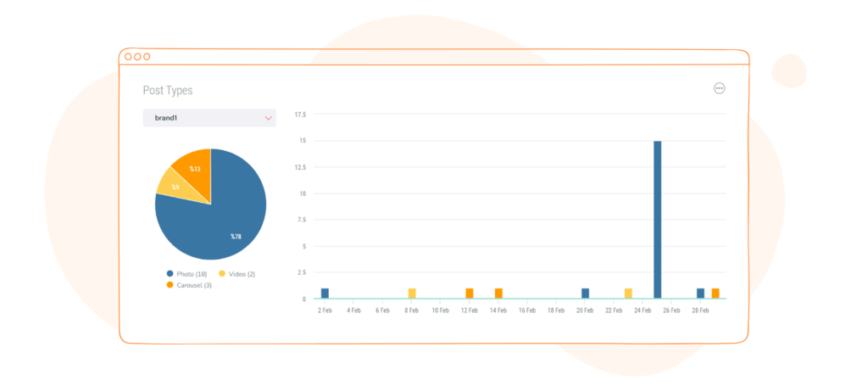Open the three-dot options menu
The width and height of the screenshot is (868, 392).
click(x=719, y=88)
